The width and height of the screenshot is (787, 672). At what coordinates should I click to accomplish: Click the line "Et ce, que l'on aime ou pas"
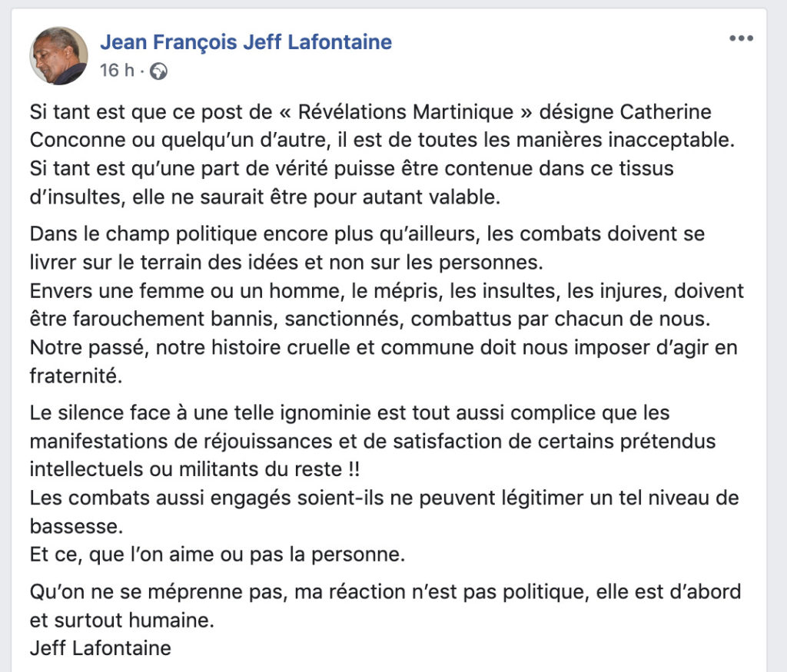(x=218, y=554)
